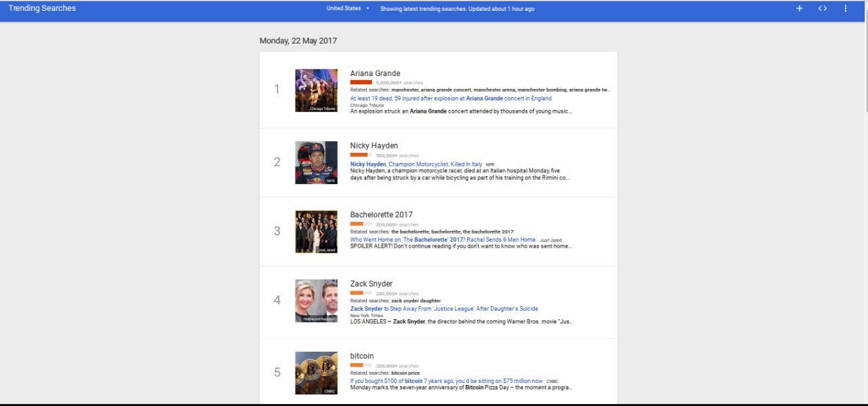This screenshot has width=868, height=406.
Task: Click the Zack Snyder thumbnail image
Action: coord(316,301)
